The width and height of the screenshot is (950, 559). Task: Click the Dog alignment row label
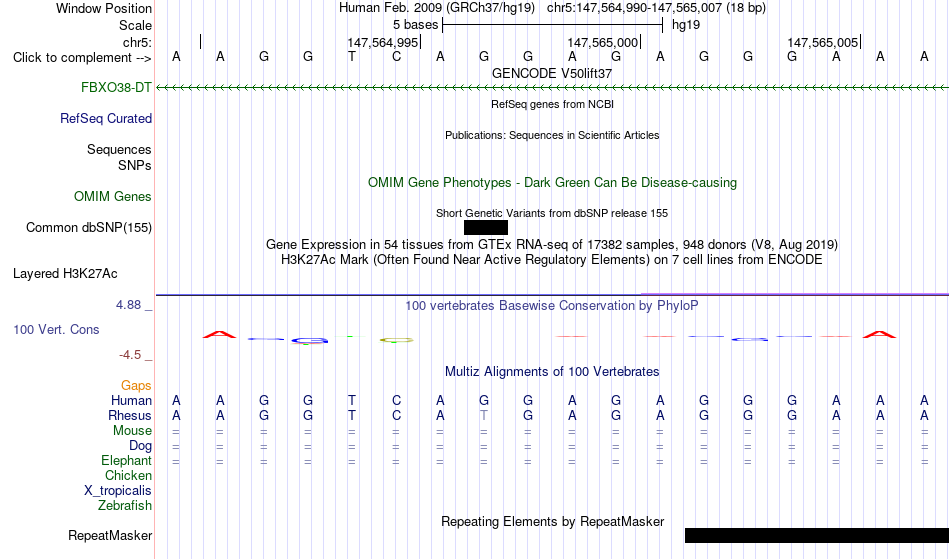click(x=141, y=446)
